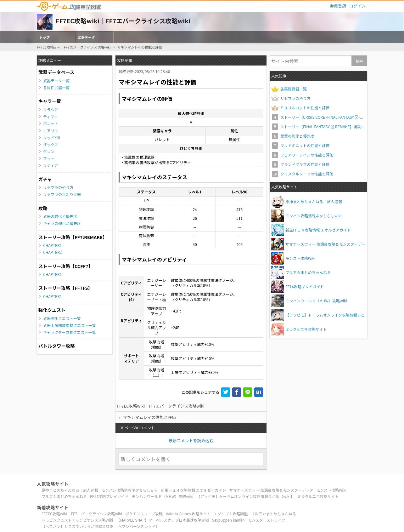404x532 pixels.
Task: Open クラウド character page
Action: [51, 110]
